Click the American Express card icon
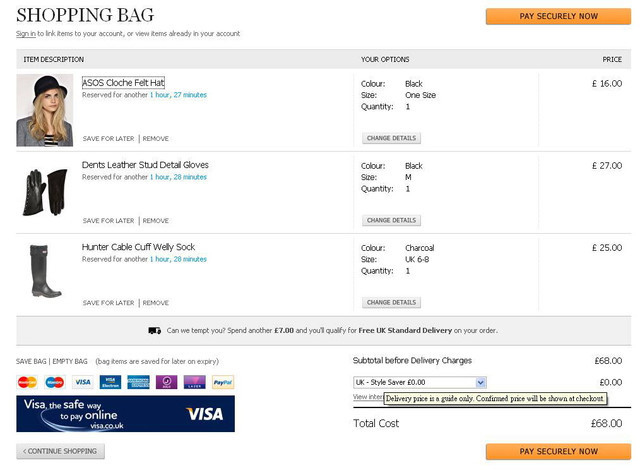640x470 pixels. pyautogui.click(x=138, y=382)
